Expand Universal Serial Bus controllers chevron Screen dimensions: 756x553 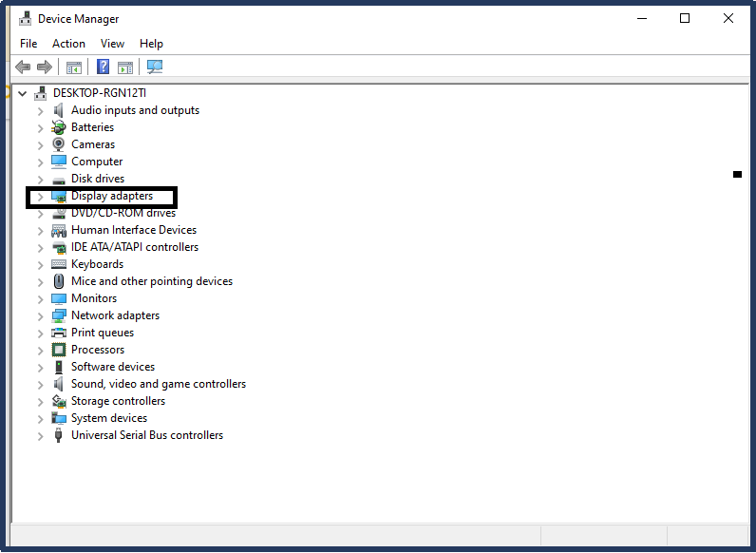point(41,436)
